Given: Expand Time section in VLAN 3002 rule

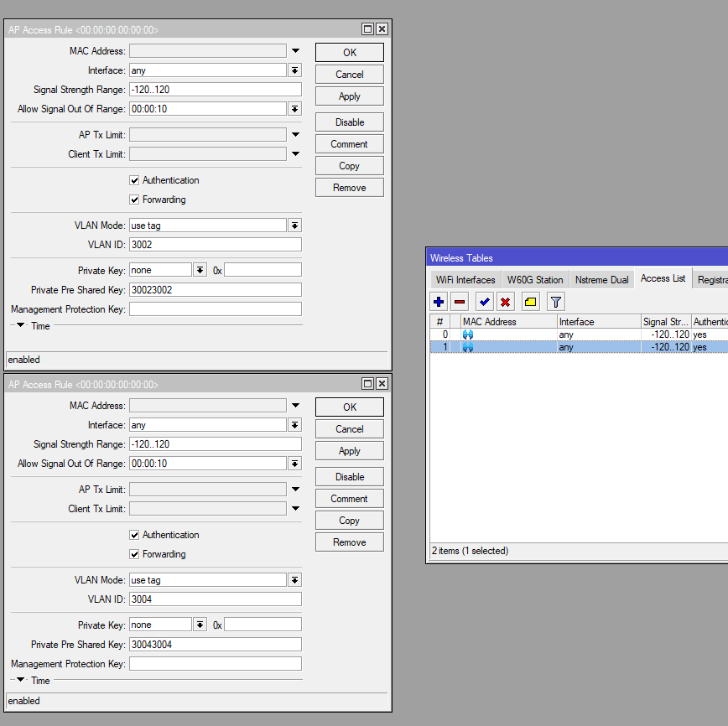Looking at the screenshot, I should (21, 325).
